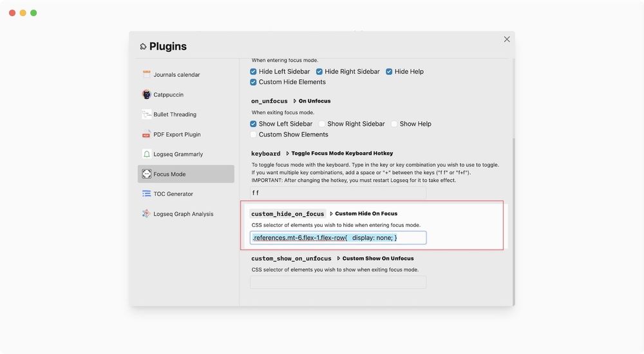Select Logseq Graph Analysis in the sidebar
Screen dimensions: 644x354
(x=183, y=214)
